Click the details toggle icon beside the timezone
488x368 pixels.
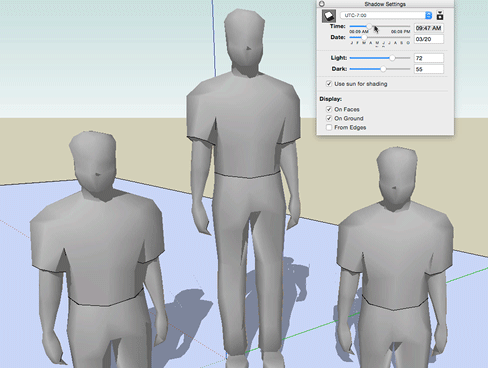click(x=440, y=15)
